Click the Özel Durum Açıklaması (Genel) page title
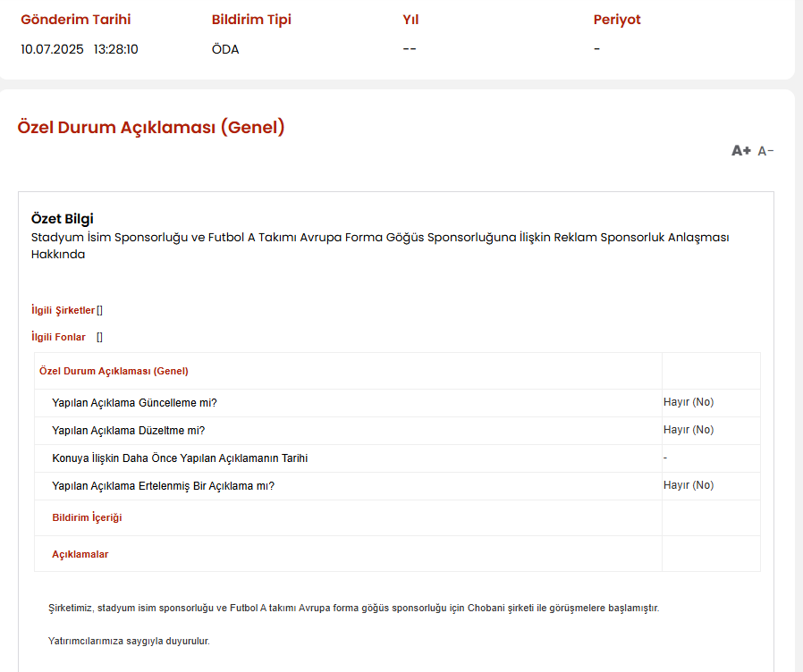This screenshot has width=803, height=672. [151, 127]
